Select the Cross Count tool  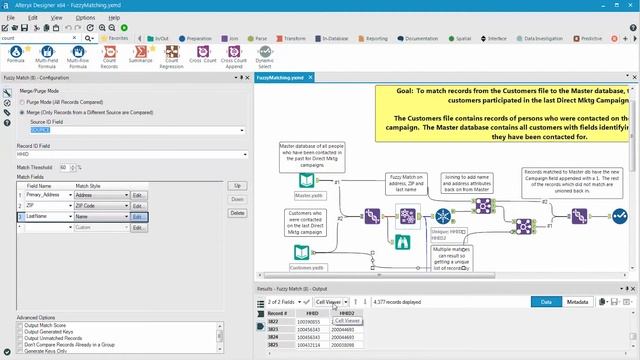click(203, 54)
